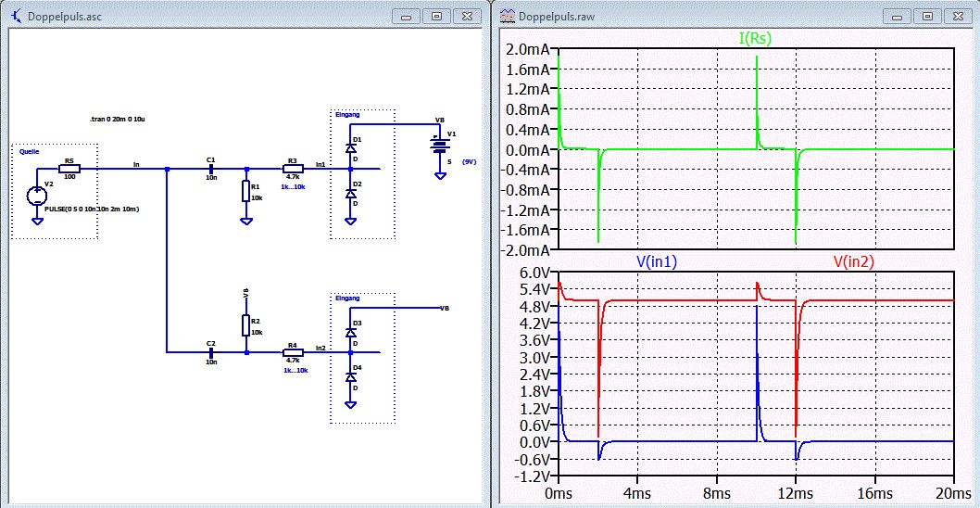Click capacitor C1 in the schematic

210,169
